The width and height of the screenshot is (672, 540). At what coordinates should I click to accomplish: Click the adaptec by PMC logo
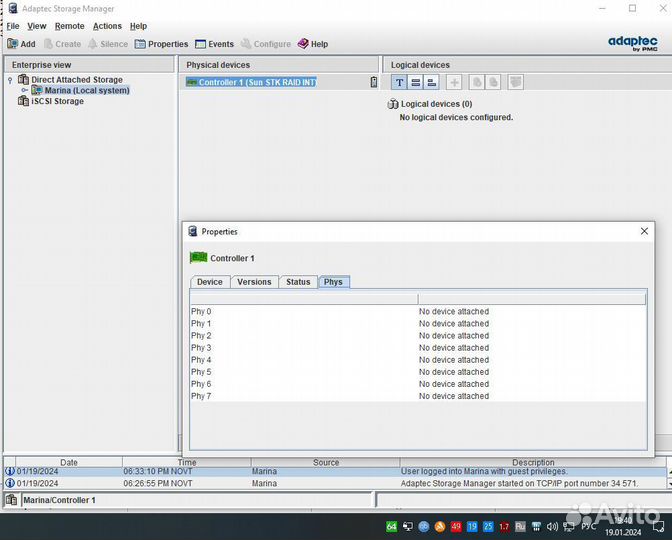[633, 43]
